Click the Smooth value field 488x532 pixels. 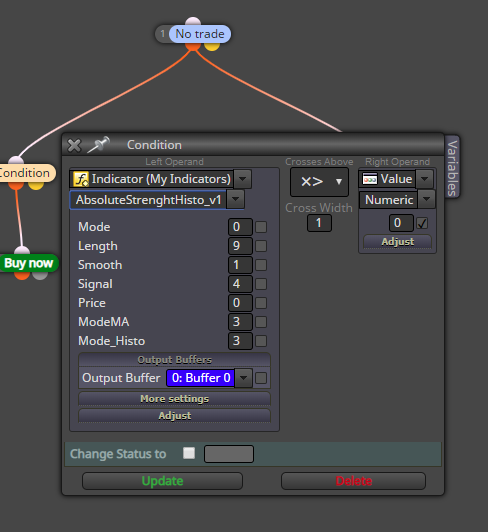tap(240, 265)
